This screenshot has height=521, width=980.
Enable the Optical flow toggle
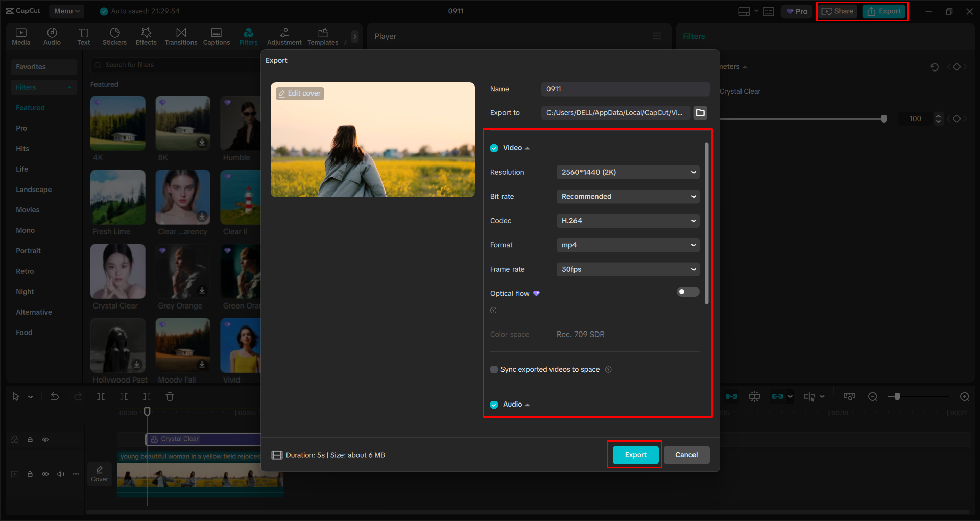pos(687,291)
